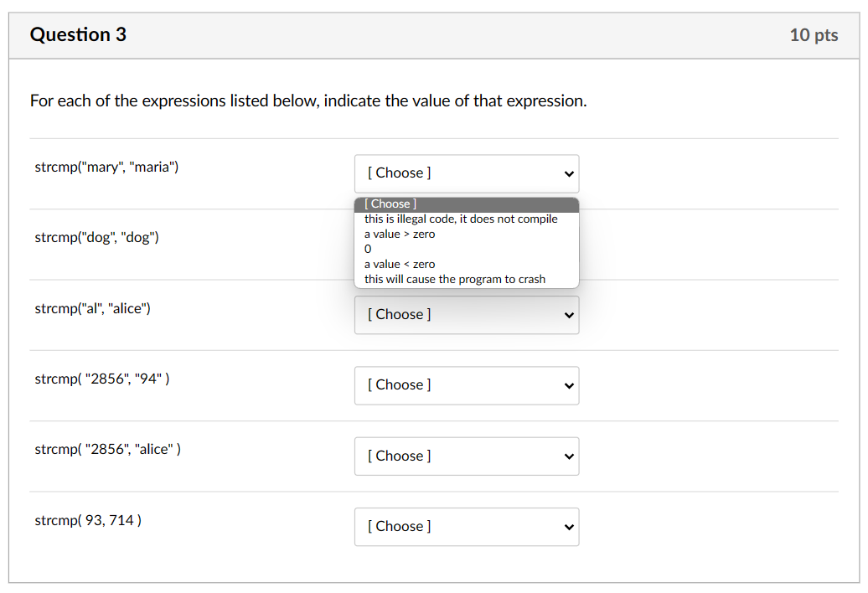Click the chevron on the strcmp("2856", "94") dropdown
Viewport: 868px width, 593px height.
tap(567, 385)
